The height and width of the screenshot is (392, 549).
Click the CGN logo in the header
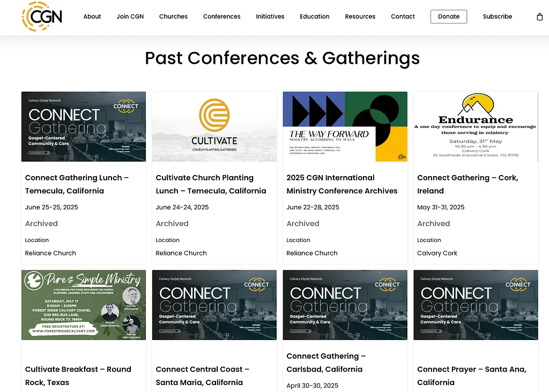coord(42,17)
